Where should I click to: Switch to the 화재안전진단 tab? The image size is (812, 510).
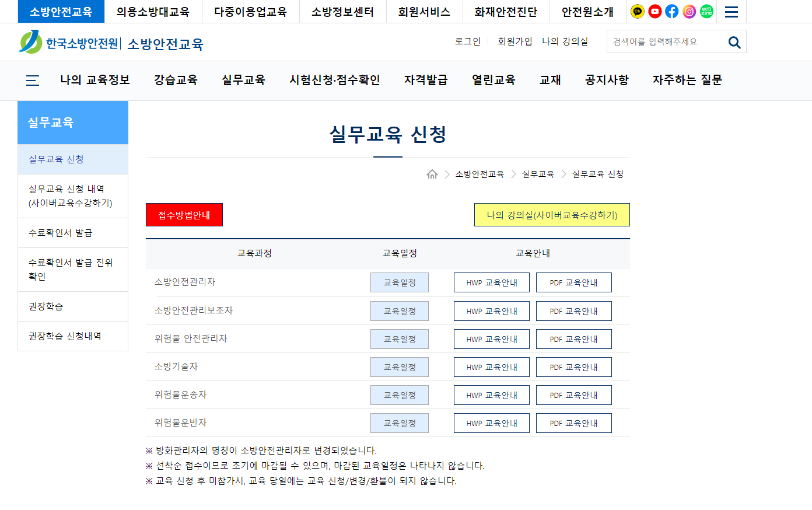pyautogui.click(x=505, y=11)
